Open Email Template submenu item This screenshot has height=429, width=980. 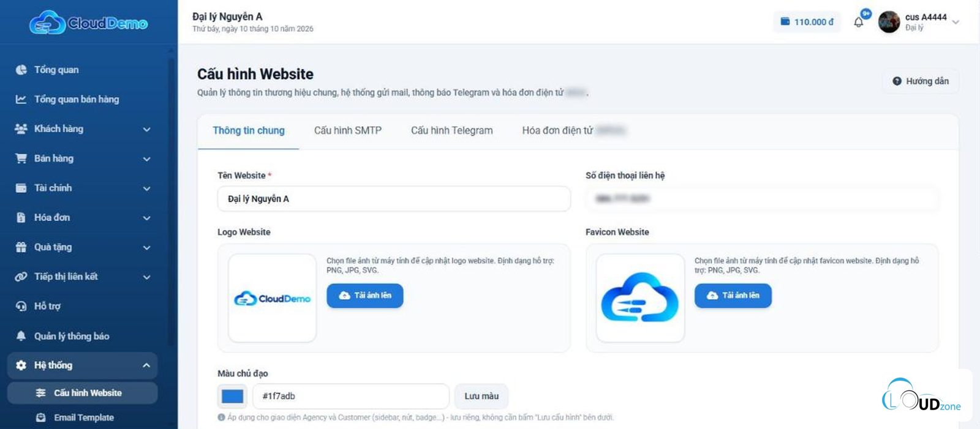click(x=82, y=417)
